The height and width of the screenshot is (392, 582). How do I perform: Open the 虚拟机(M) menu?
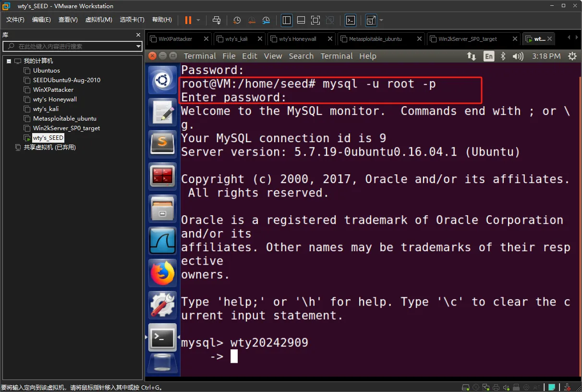coord(98,20)
